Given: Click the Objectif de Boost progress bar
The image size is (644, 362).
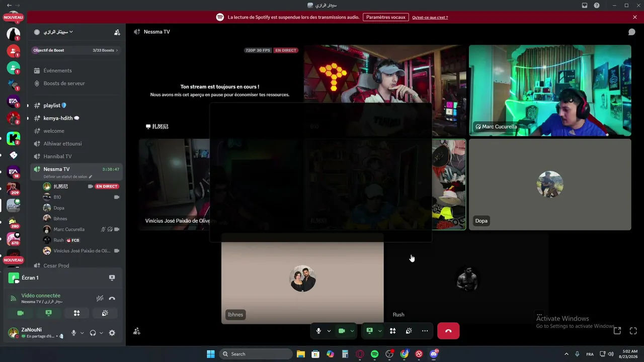Looking at the screenshot, I should point(76,50).
